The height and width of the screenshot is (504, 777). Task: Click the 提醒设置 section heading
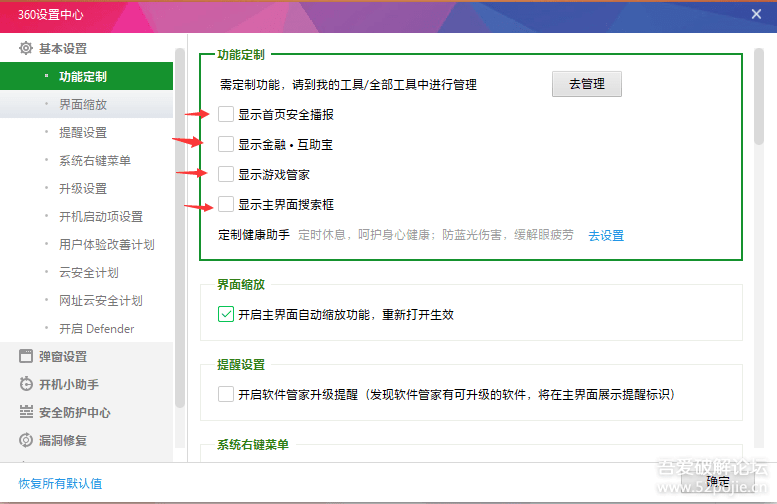click(x=241, y=364)
